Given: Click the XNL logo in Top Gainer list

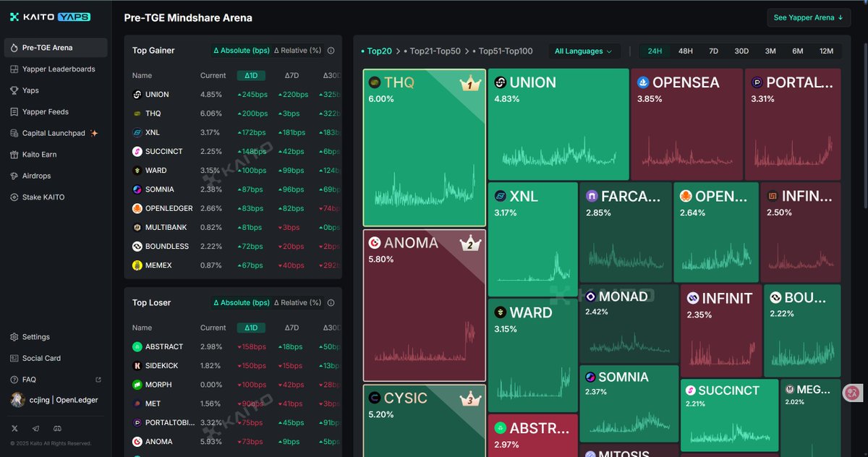Looking at the screenshot, I should [137, 133].
